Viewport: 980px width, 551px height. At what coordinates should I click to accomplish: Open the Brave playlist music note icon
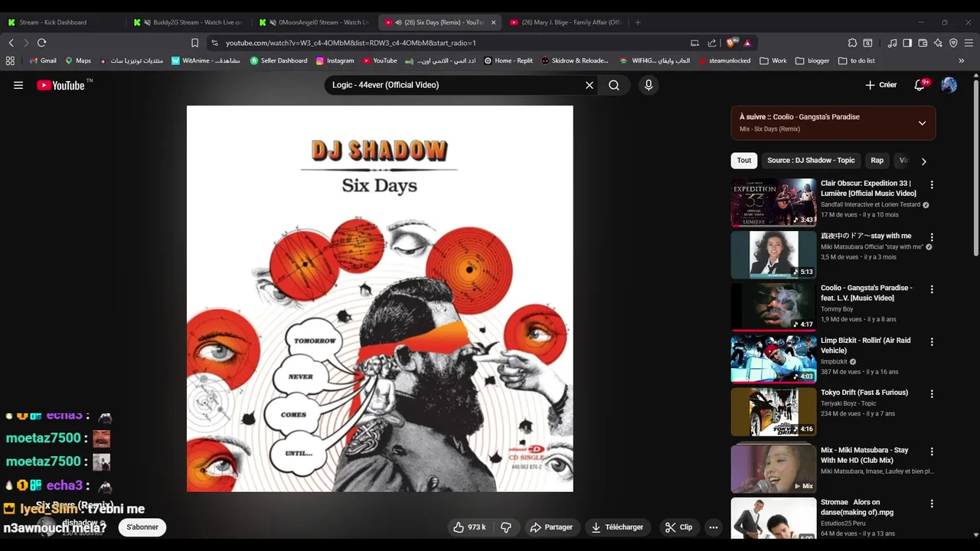pos(892,43)
